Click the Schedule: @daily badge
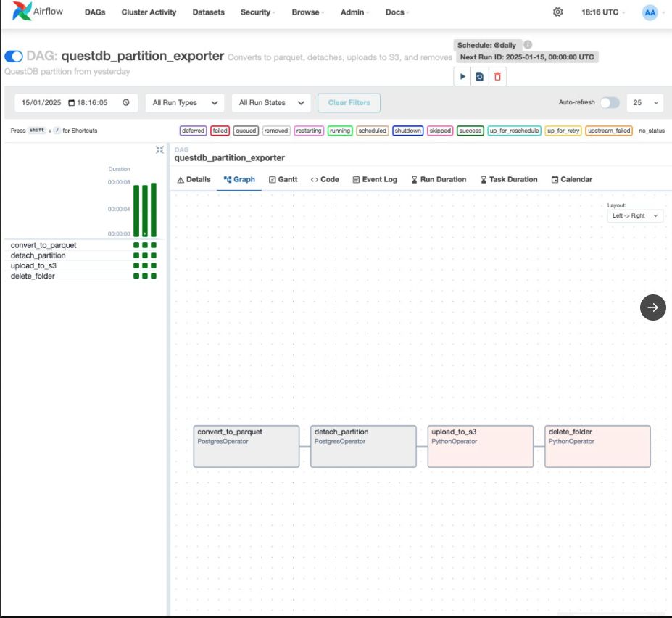 487,45
